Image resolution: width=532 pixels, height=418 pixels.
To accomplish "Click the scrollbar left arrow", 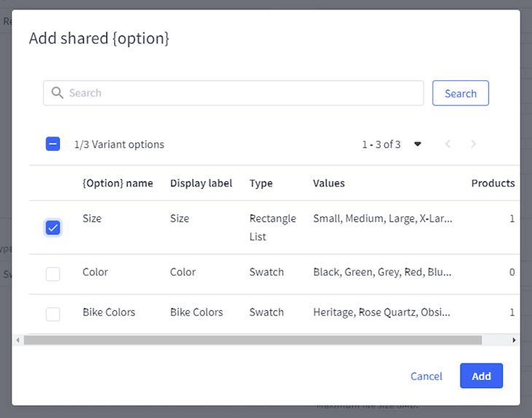I will tap(17, 340).
